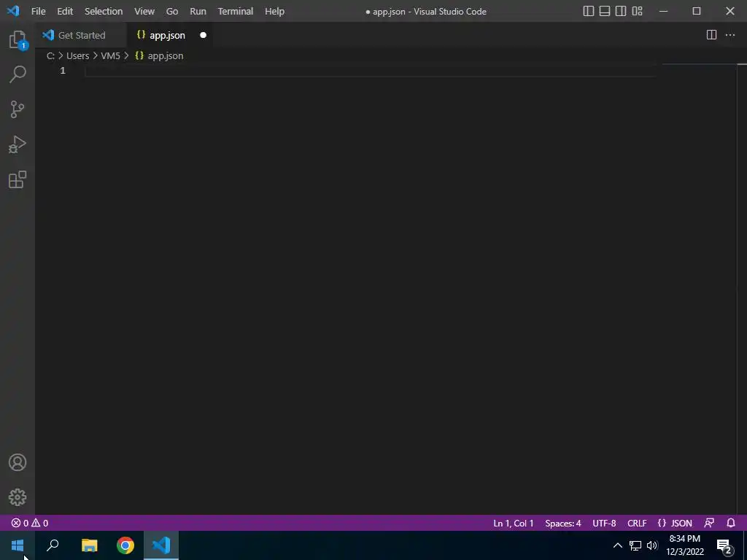Viewport: 747px width, 560px height.
Task: Open the Edit menu
Action: 65,11
